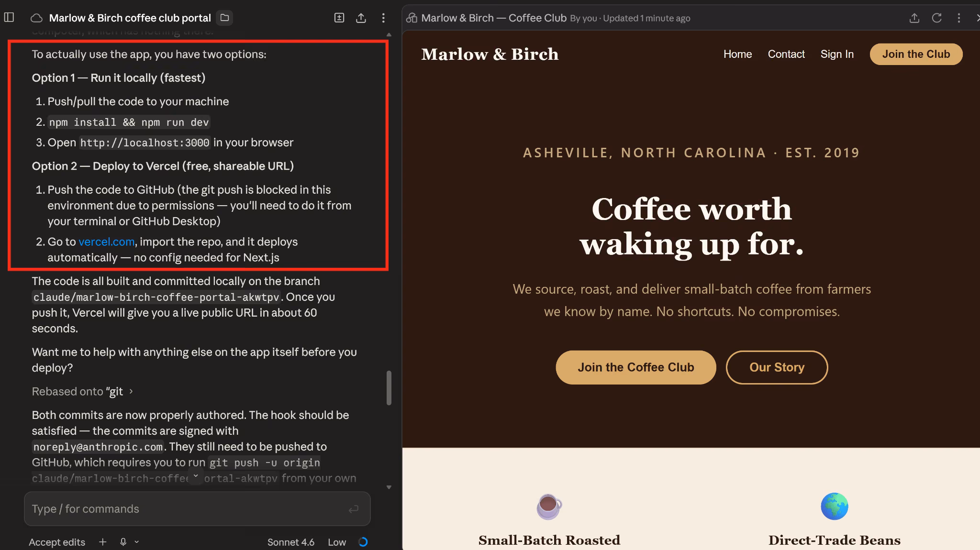Click the 'Direct-Trade Beans' heading
This screenshot has width=980, height=550.
(x=835, y=540)
